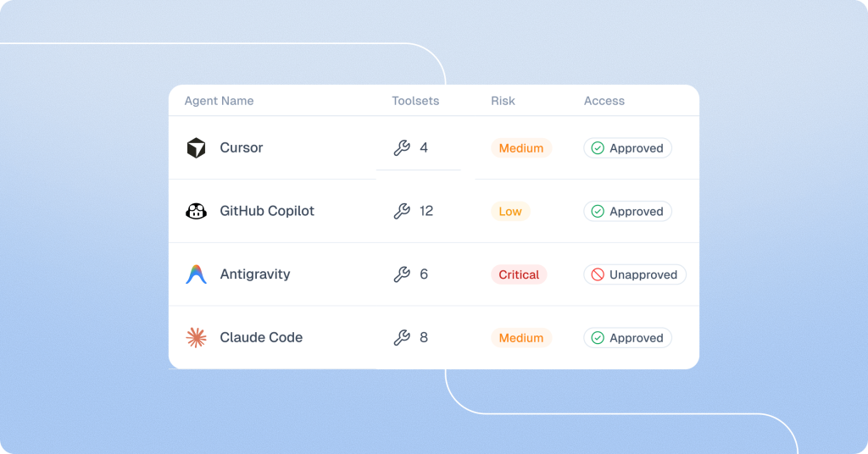Image resolution: width=868 pixels, height=454 pixels.
Task: Click the Claude Code starburst icon
Action: pyautogui.click(x=196, y=338)
